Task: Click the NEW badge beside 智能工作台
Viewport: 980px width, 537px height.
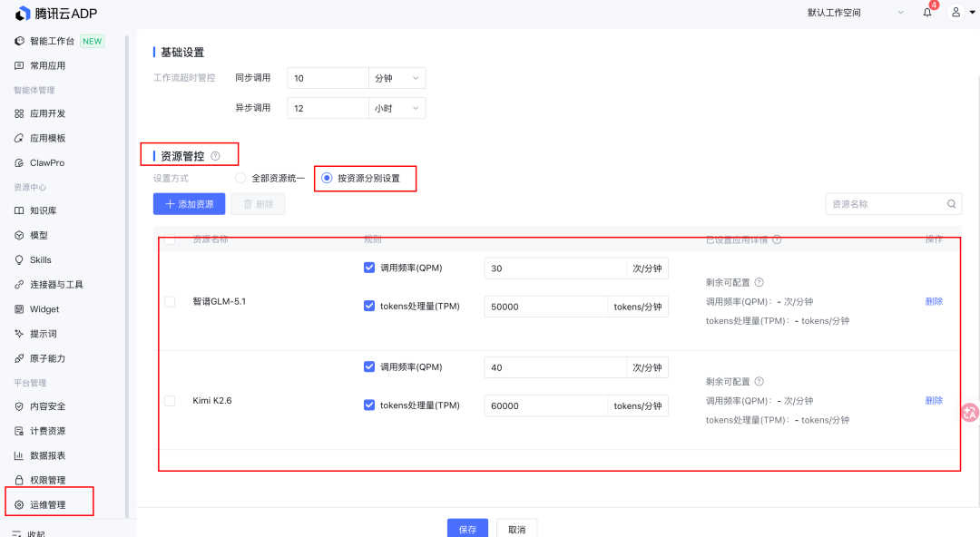Action: [92, 41]
